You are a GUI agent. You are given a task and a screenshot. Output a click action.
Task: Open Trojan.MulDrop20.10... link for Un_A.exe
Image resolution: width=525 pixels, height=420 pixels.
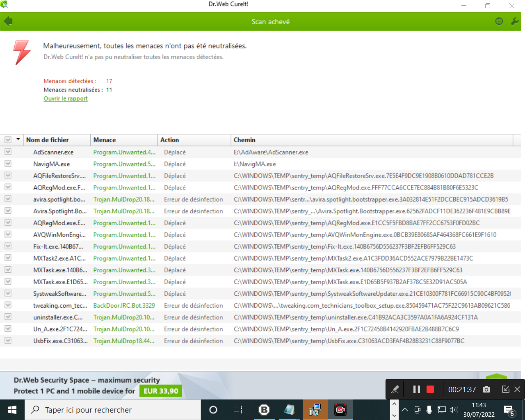tap(124, 329)
